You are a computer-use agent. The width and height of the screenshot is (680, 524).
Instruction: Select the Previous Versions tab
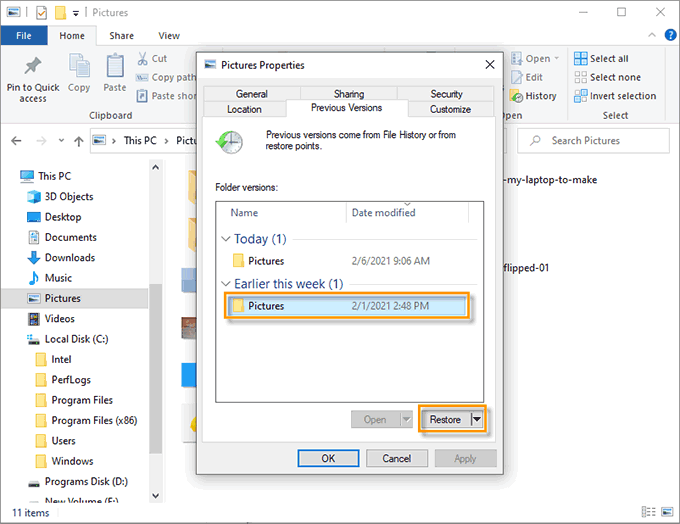(347, 108)
